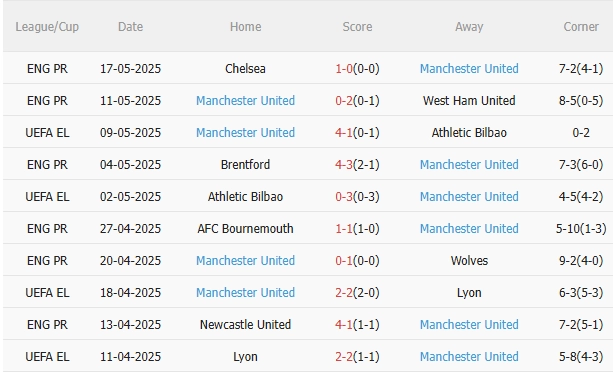Click Newcastle United home team
Screen dimensions: 613x375
[x=246, y=325]
